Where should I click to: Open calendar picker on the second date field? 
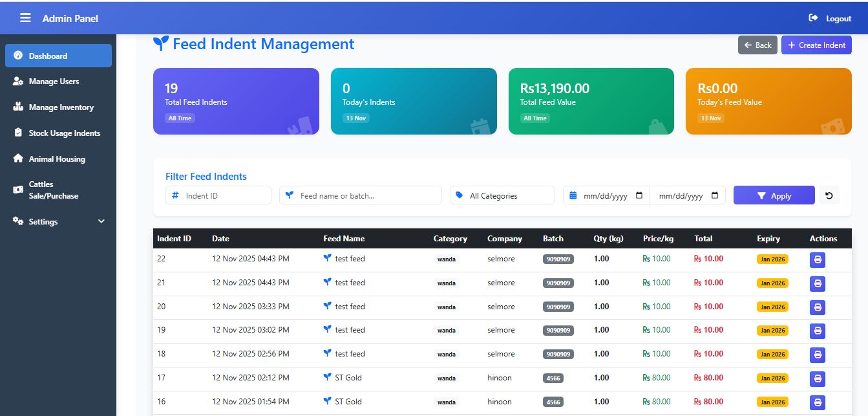click(x=715, y=195)
